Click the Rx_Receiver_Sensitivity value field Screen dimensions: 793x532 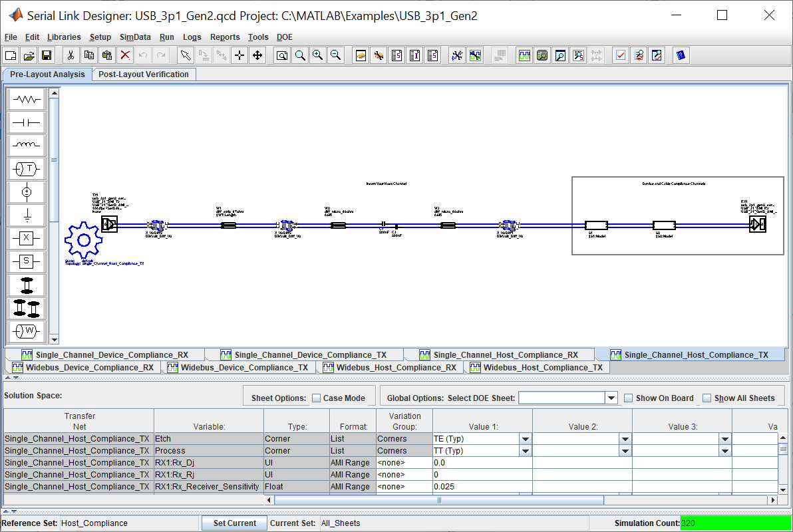482,487
